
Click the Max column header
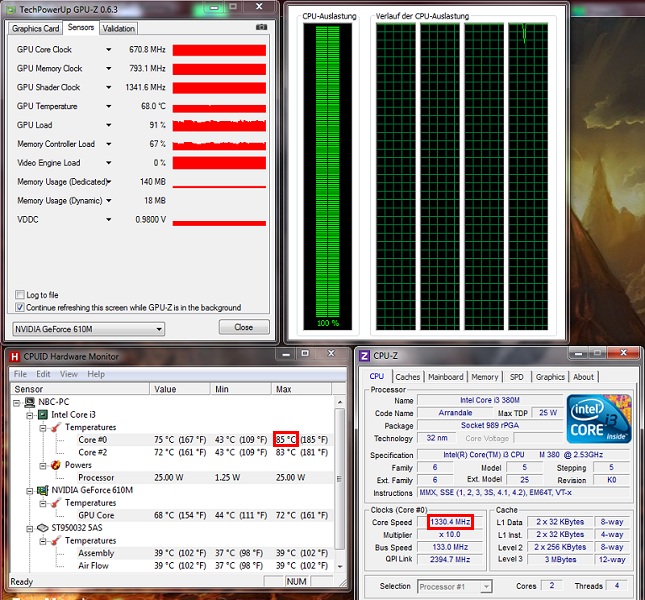[301, 389]
